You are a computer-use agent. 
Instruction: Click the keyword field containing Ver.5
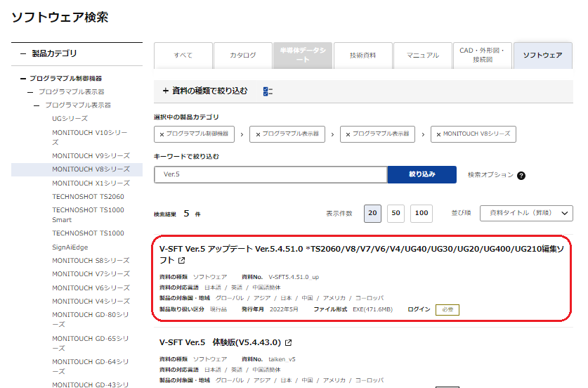point(270,175)
